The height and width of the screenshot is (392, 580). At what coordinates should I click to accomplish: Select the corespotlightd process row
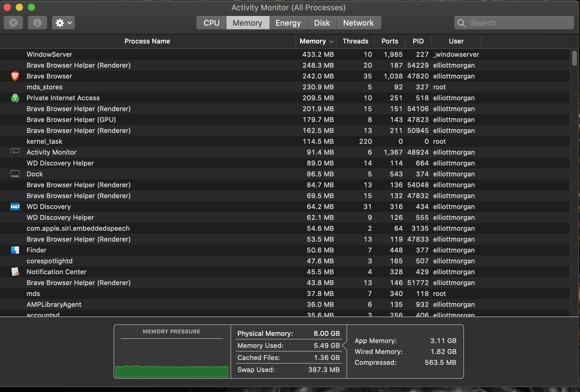[x=285, y=261]
